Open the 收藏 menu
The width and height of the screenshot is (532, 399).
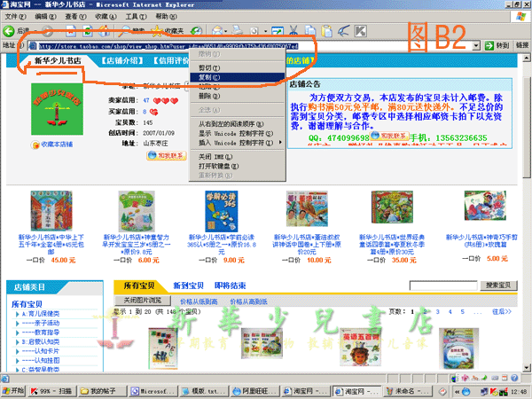click(106, 16)
